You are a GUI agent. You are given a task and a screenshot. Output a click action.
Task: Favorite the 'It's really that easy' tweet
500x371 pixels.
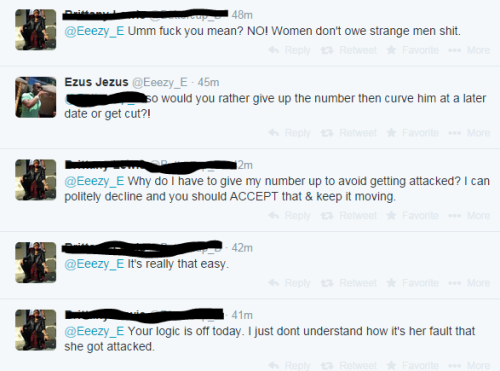point(413,283)
